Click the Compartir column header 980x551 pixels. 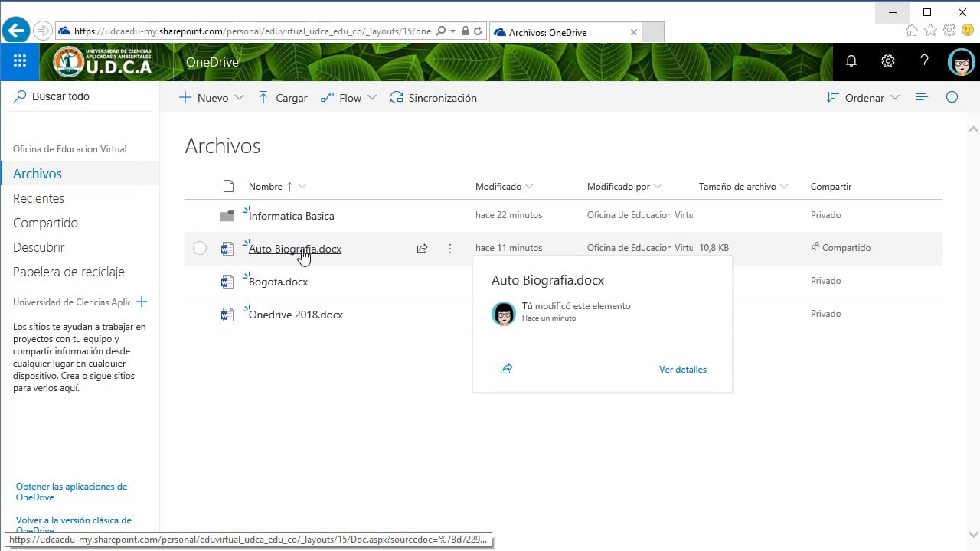tap(831, 187)
